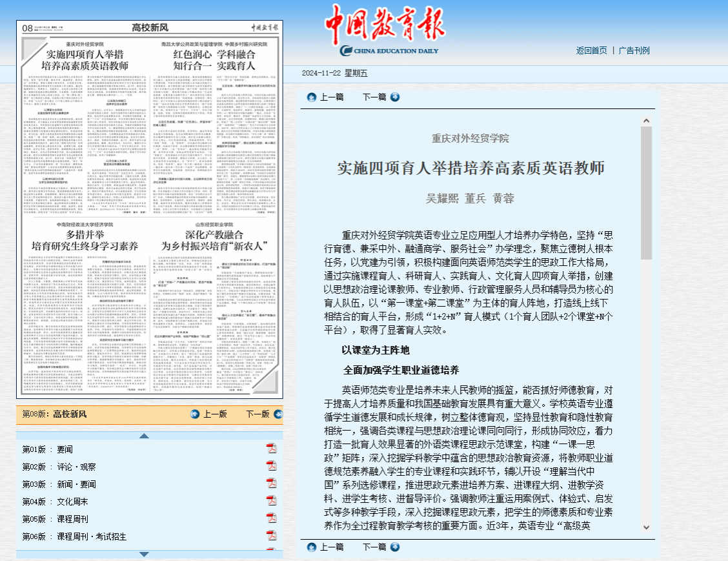Download the PDF for 第02版 评论·观察
This screenshot has width=728, height=561.
[272, 467]
